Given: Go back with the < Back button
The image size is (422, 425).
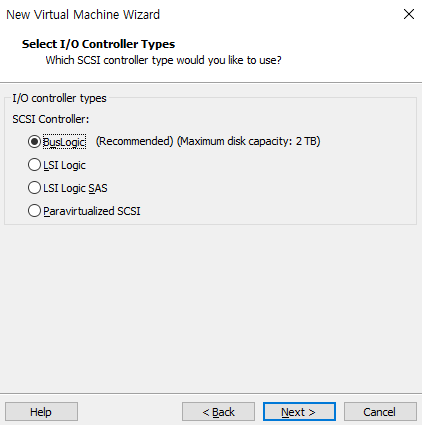Looking at the screenshot, I should point(218,412).
